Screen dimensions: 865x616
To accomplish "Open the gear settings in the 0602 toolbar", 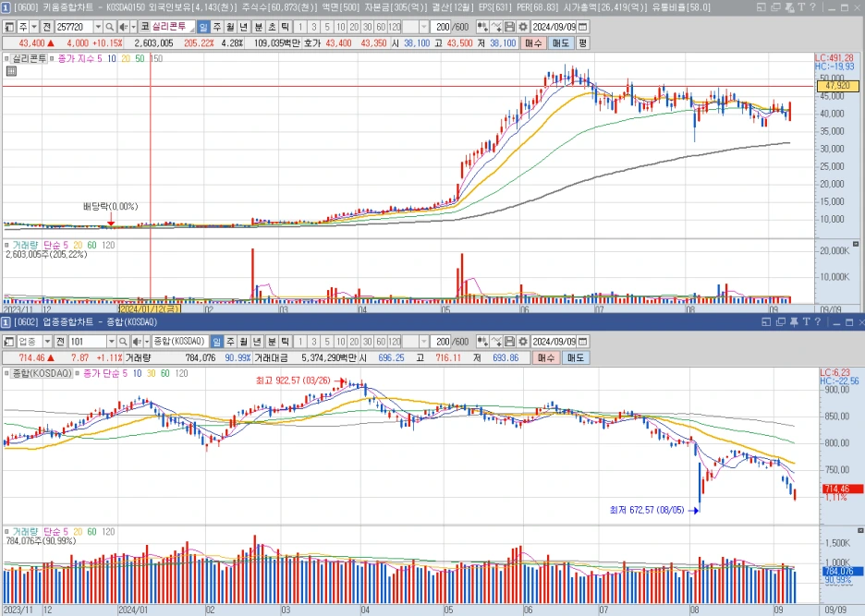I will (x=522, y=342).
